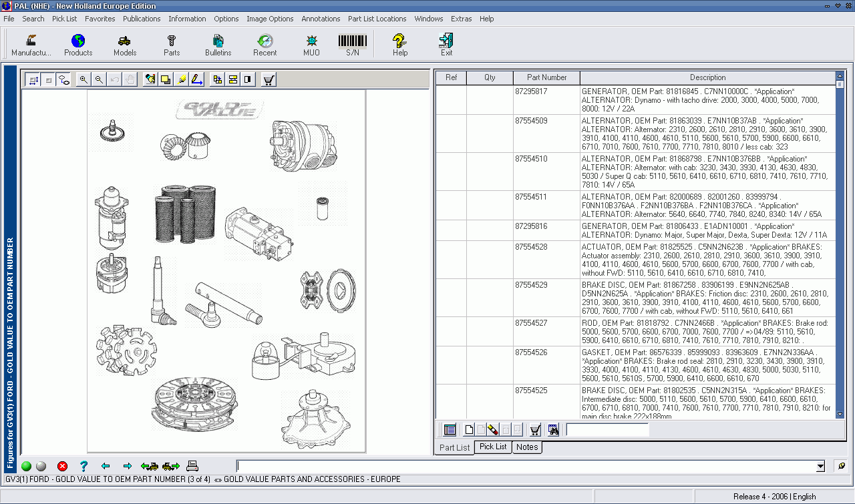Open the S/N toolbar function
Screen dimensions: 855x504
tap(352, 41)
